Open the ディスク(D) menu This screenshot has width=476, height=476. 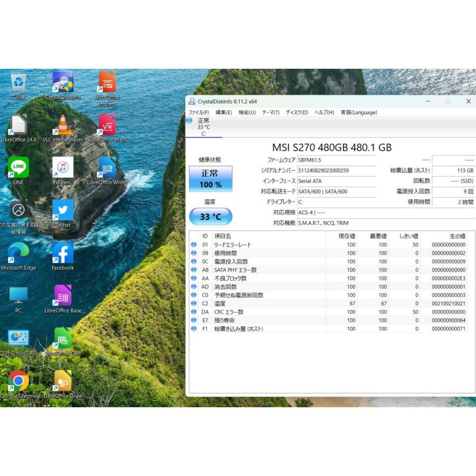(297, 113)
